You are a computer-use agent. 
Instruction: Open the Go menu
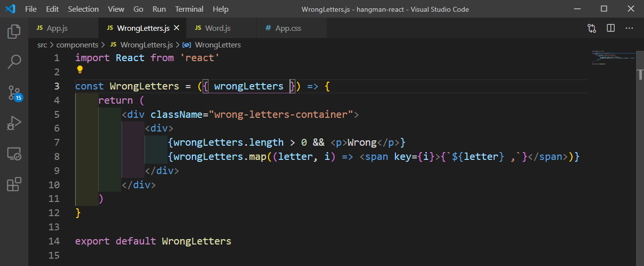point(138,9)
